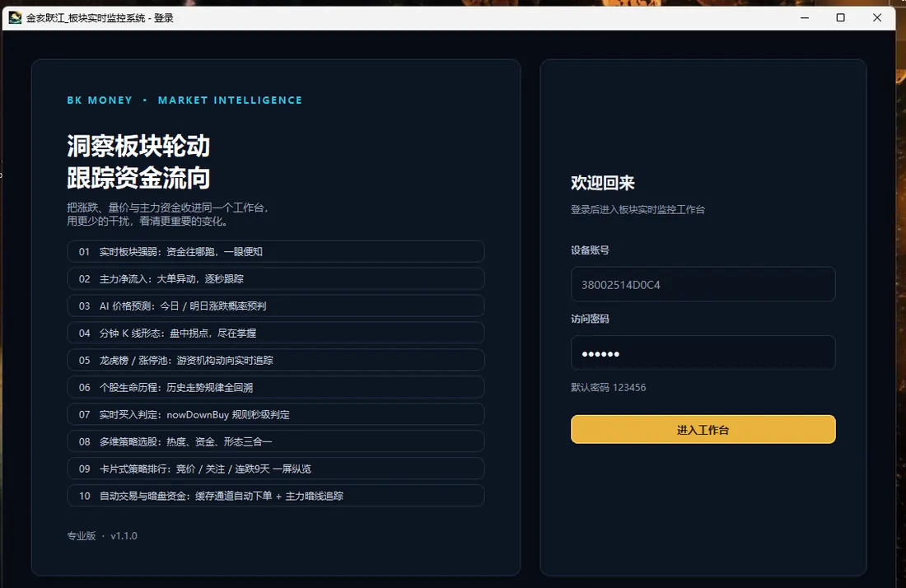Screen dimensions: 906x588
Task: Select feature row 06 个股生命历程
Action: pyautogui.click(x=276, y=388)
